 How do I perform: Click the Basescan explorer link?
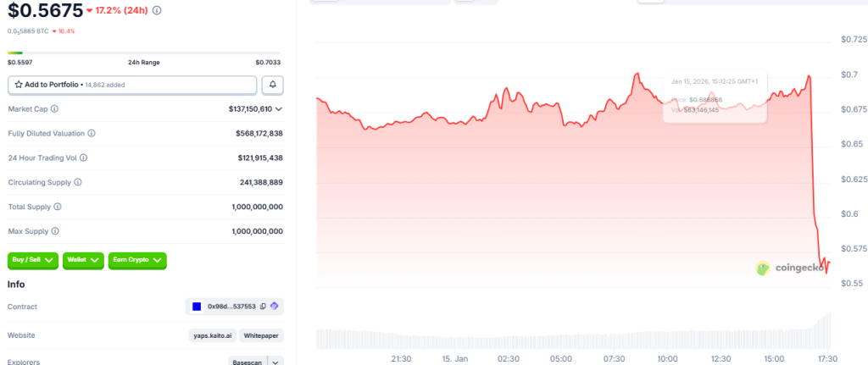coord(246,362)
